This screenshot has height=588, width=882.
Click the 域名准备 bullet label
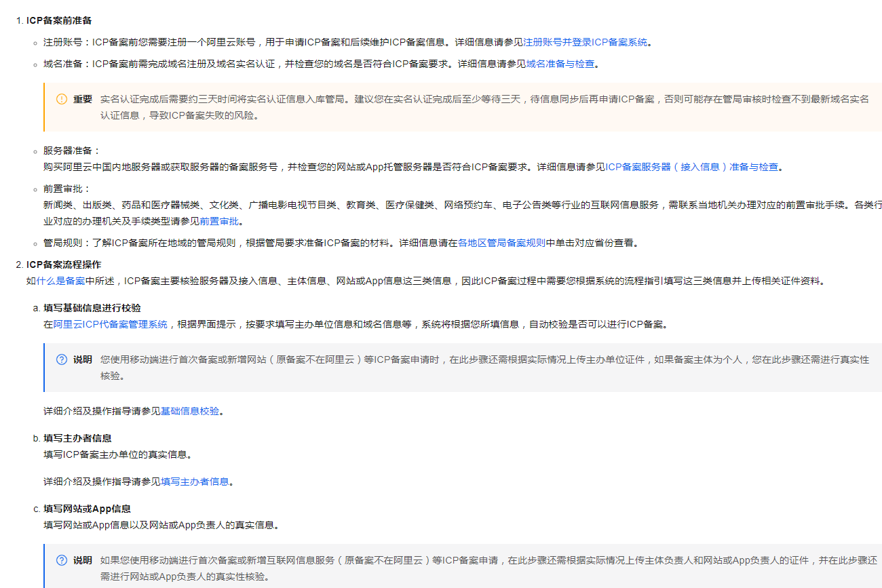pyautogui.click(x=63, y=64)
